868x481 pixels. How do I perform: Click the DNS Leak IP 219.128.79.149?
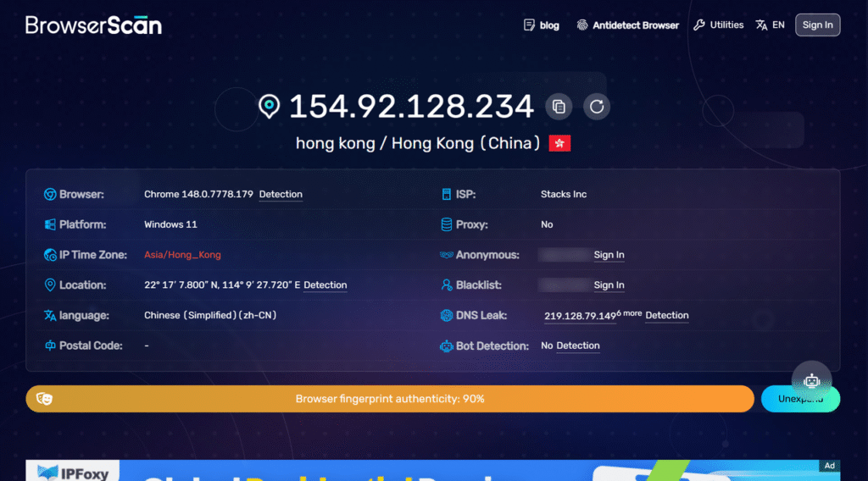(x=580, y=316)
